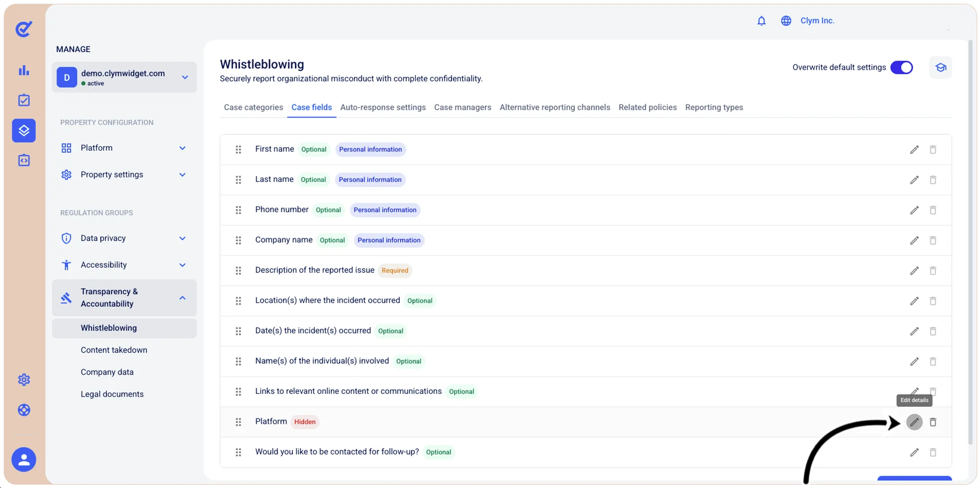Click the help lifebuoy sidebar icon
Image resolution: width=980 pixels, height=488 pixels.
24,410
